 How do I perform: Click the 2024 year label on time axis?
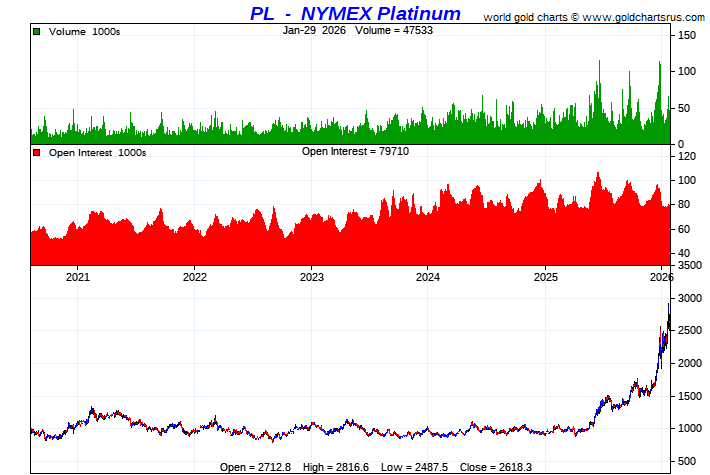(428, 277)
